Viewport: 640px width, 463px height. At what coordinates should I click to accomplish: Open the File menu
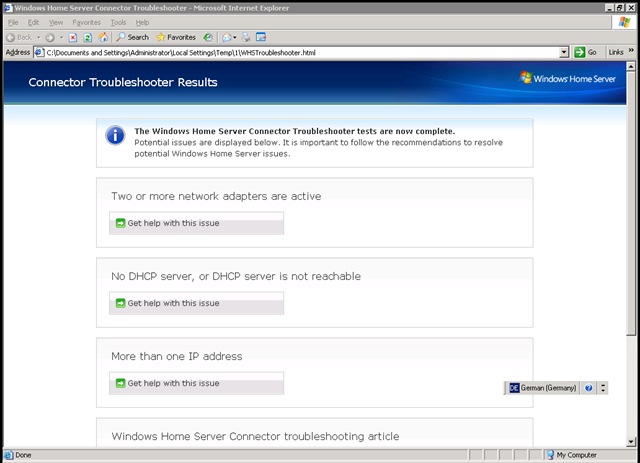coord(13,22)
